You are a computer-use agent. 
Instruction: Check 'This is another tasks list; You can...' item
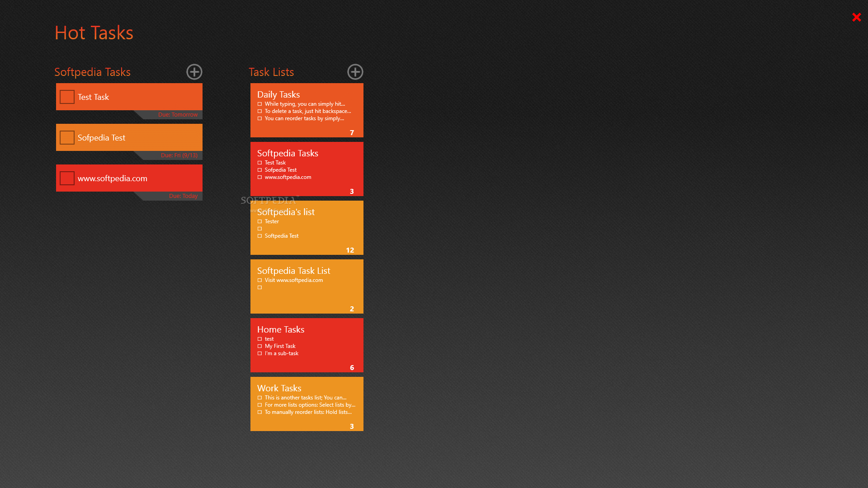260,398
